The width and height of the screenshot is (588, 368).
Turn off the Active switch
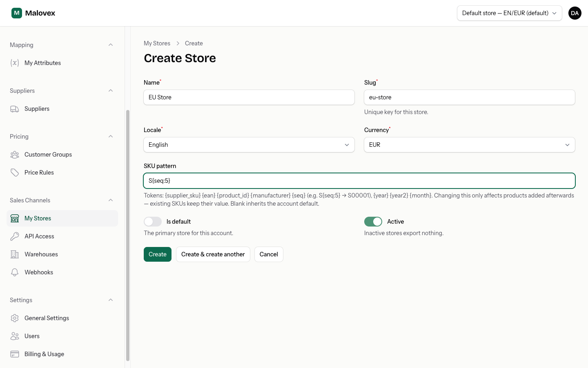click(373, 222)
